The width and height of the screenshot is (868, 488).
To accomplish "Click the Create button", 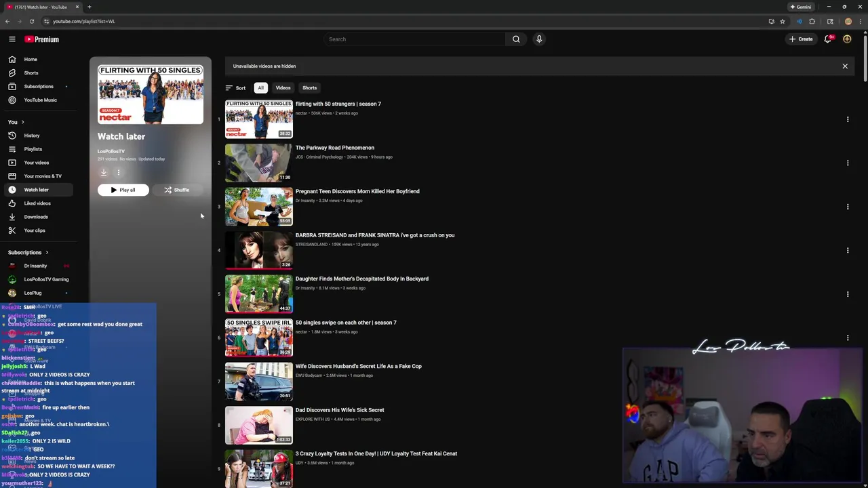I will pyautogui.click(x=801, y=39).
